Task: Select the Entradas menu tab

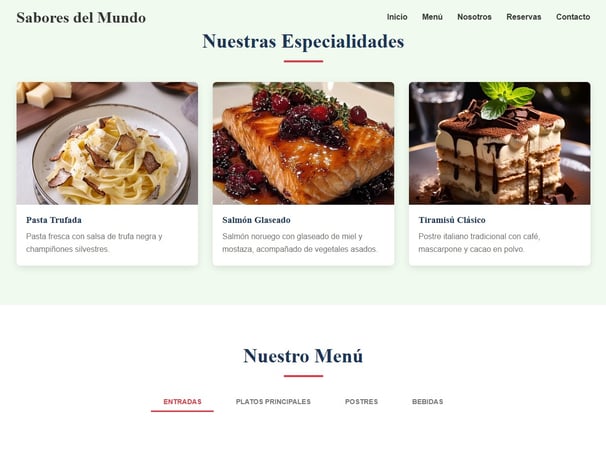Action: tap(182, 402)
